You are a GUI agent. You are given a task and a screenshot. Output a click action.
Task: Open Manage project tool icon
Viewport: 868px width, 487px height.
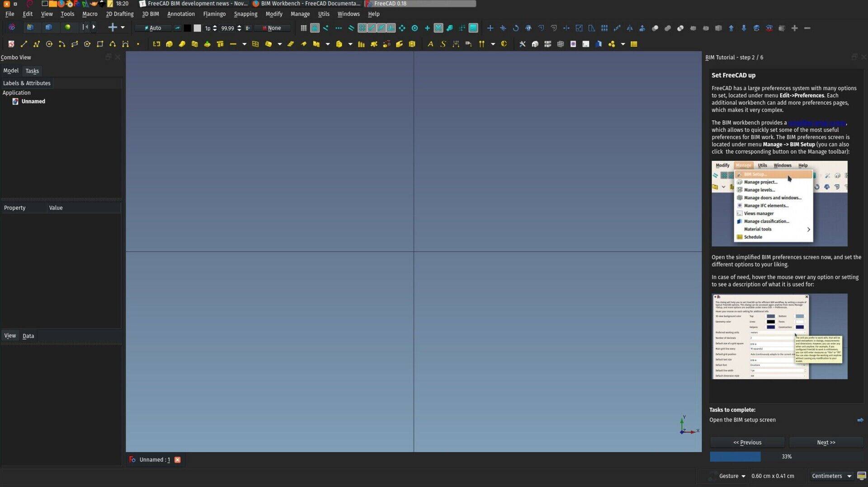pyautogui.click(x=535, y=44)
